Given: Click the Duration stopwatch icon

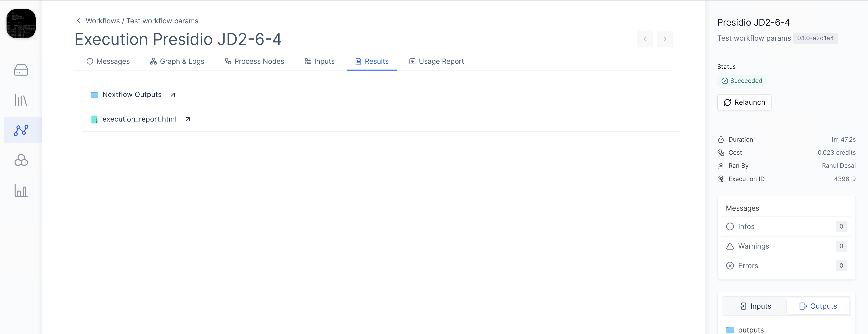Looking at the screenshot, I should [721, 140].
